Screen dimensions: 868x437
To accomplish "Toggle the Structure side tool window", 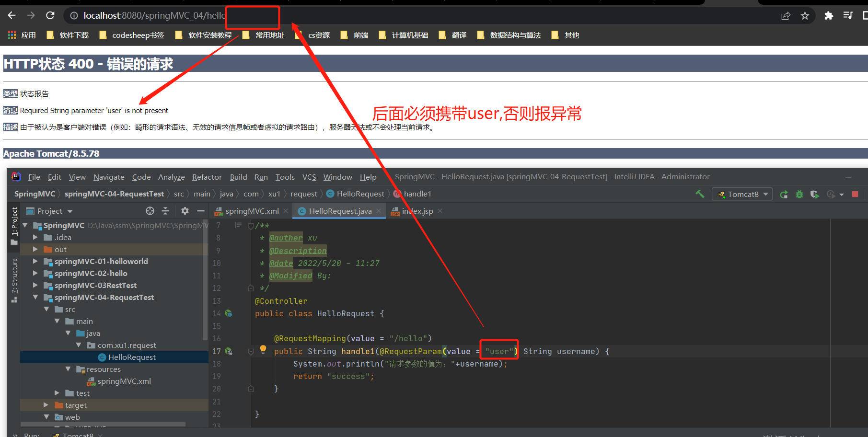I will 14,280.
